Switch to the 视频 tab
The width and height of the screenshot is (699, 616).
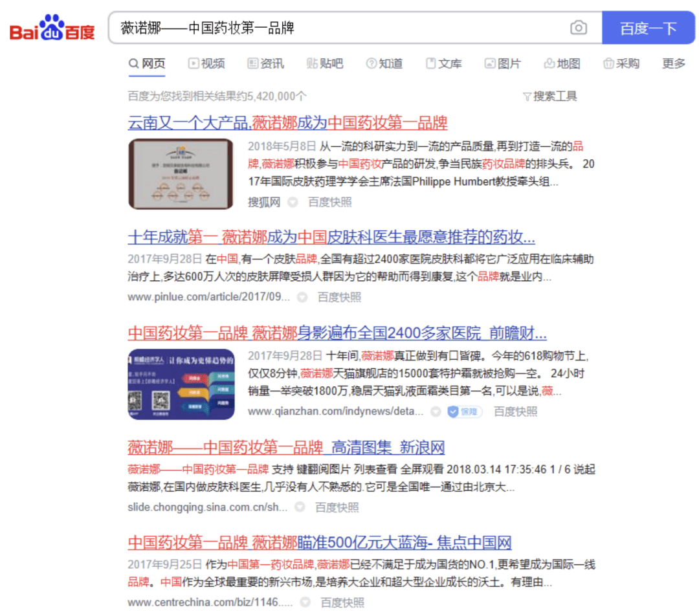206,64
